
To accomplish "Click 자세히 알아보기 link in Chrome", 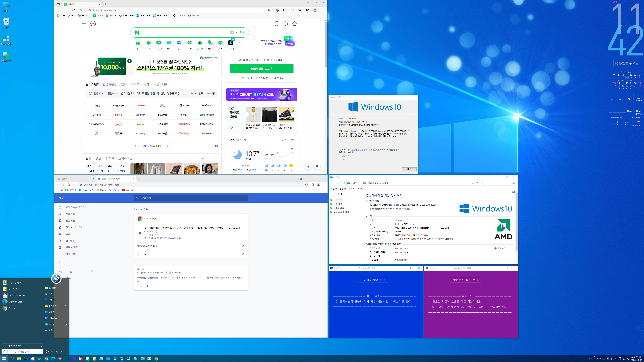I will 152,235.
